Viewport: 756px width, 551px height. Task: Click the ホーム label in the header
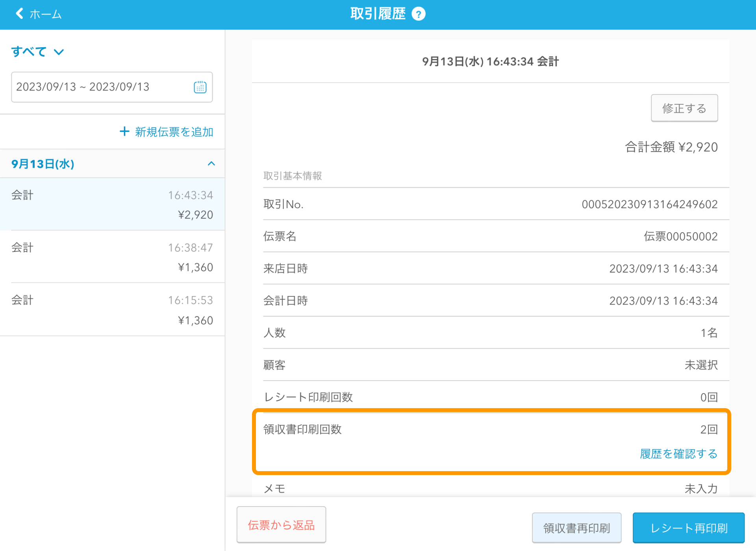point(45,13)
